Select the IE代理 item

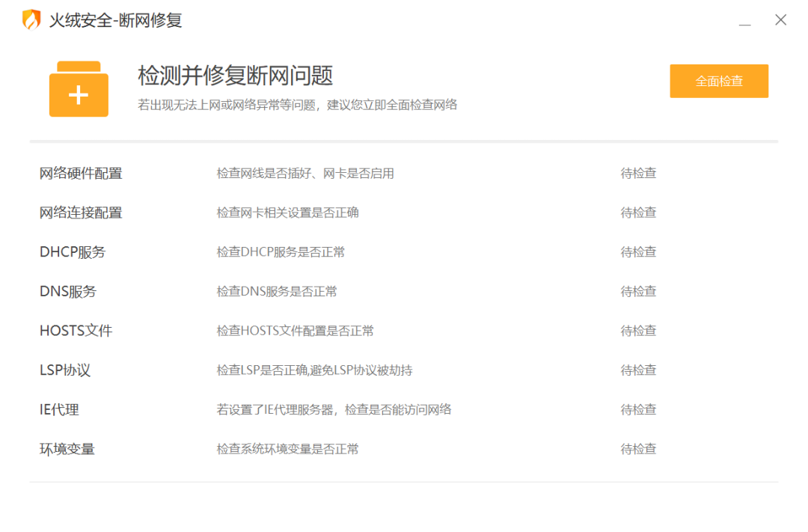click(x=59, y=410)
